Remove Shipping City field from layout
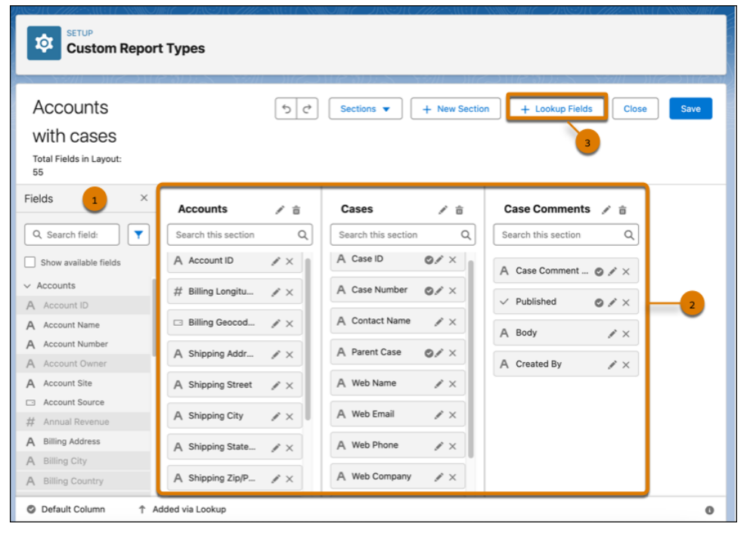 pyautogui.click(x=290, y=417)
